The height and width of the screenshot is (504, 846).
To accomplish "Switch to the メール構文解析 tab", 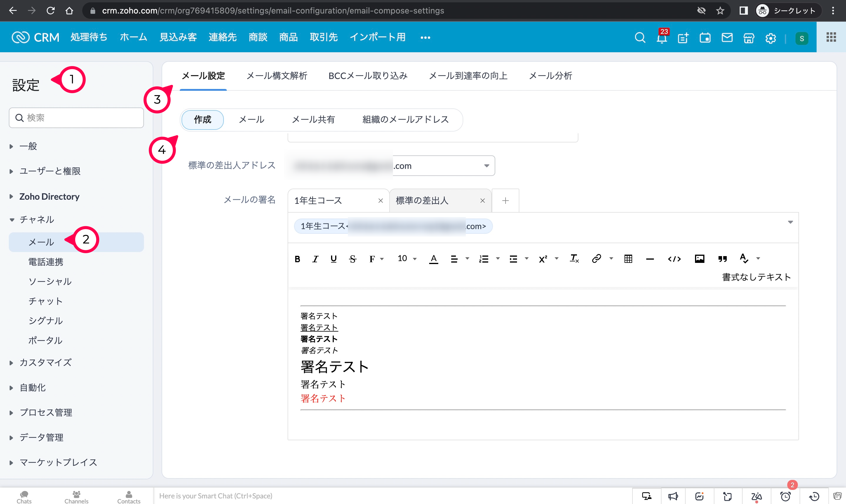I will [x=277, y=76].
